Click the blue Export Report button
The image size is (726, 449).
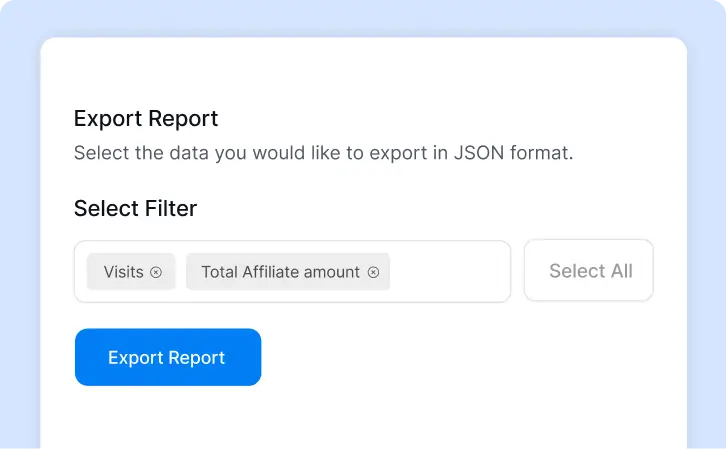coord(168,357)
